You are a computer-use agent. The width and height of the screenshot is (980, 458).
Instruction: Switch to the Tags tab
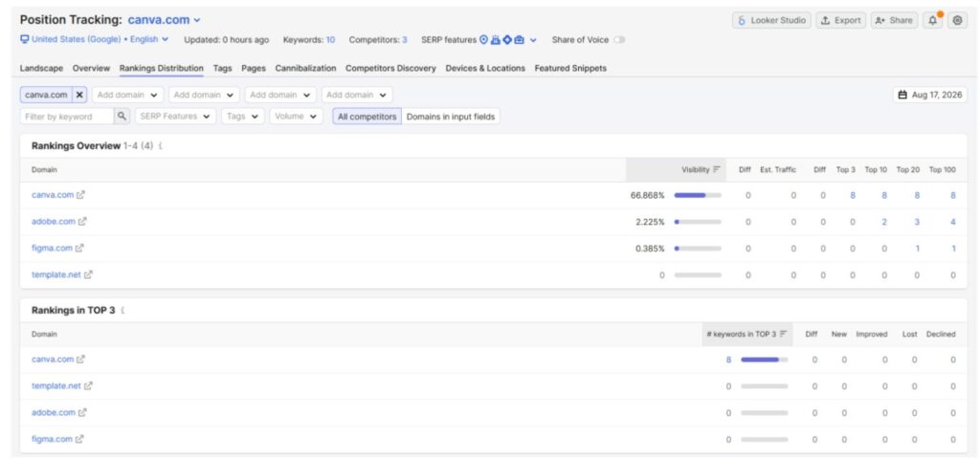[222, 68]
